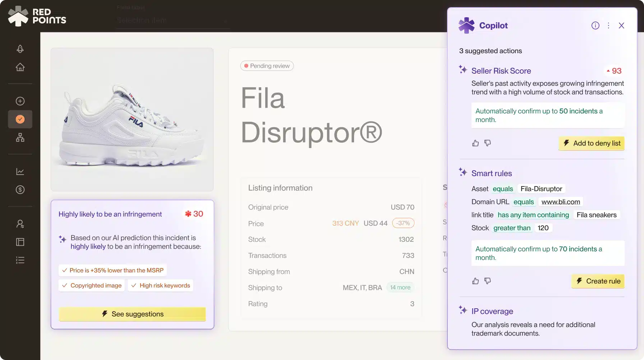Thumbs down the Smart rules suggestion

[x=488, y=281]
